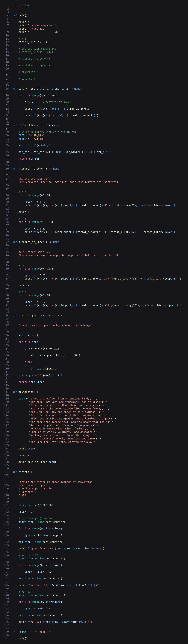Click line number 151 in the gutter
The image size is (188, 644).
click(6, 505)
